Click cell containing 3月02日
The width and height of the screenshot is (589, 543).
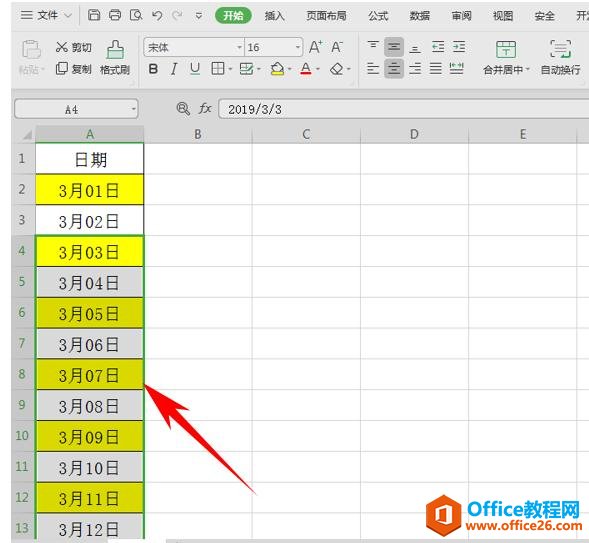coord(89,221)
